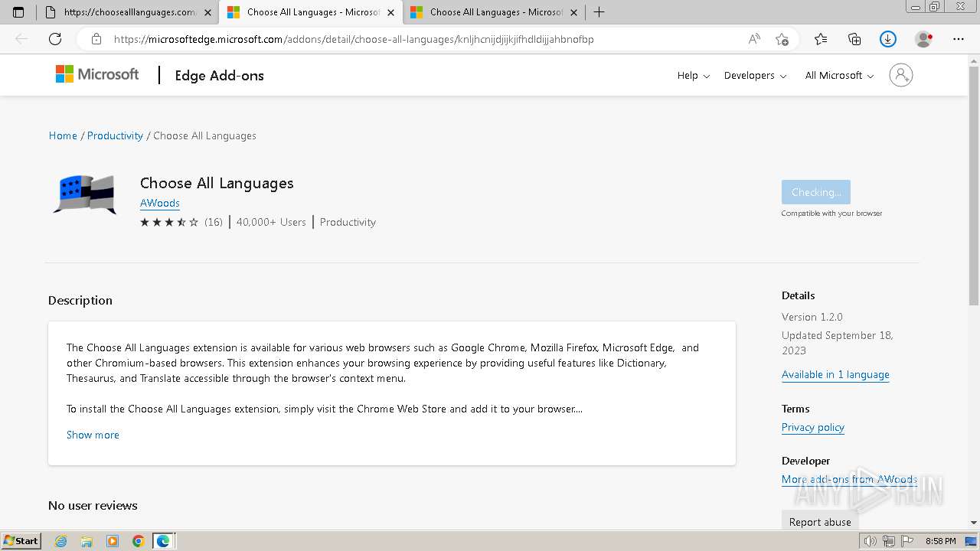Click the scrollbar up arrow
This screenshot has width=980, height=551.
point(974,60)
